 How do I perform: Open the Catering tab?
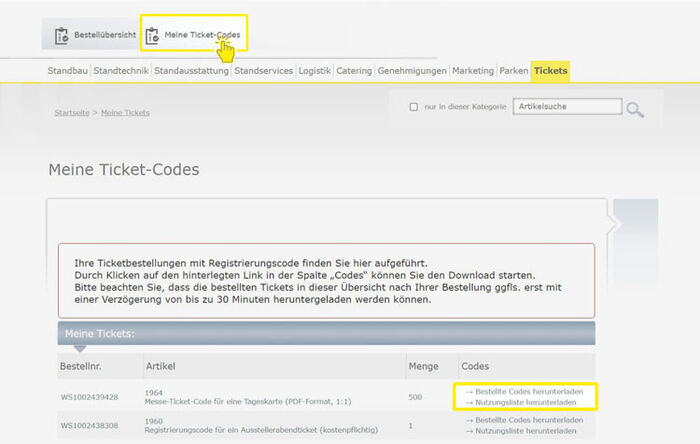click(354, 71)
